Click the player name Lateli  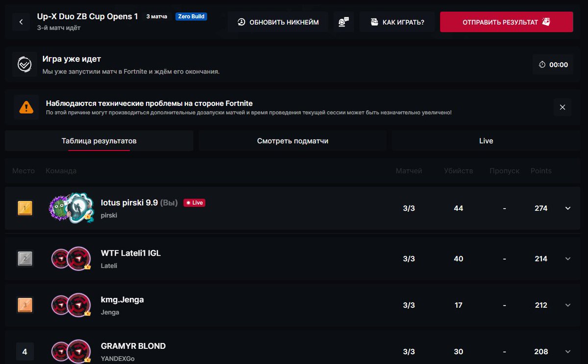click(x=109, y=266)
